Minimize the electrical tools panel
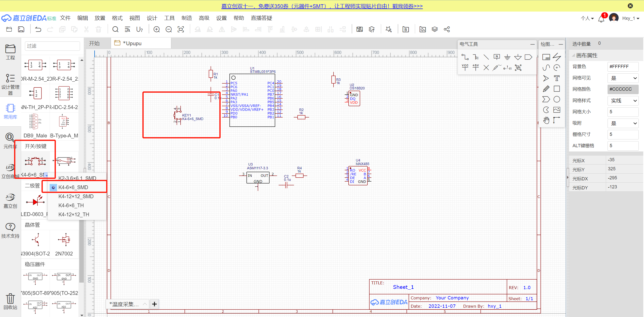Screen dimensions: 644x317 coord(532,44)
